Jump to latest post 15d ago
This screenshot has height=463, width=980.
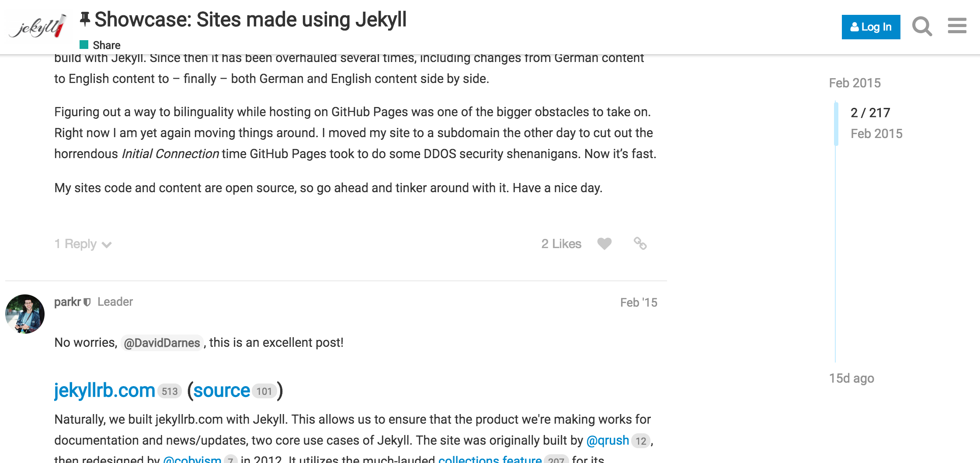point(851,378)
